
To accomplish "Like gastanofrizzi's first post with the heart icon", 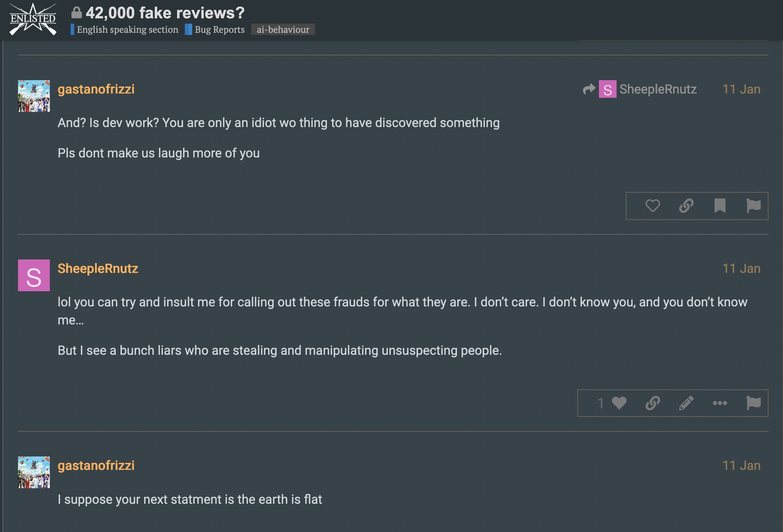I will pos(653,206).
